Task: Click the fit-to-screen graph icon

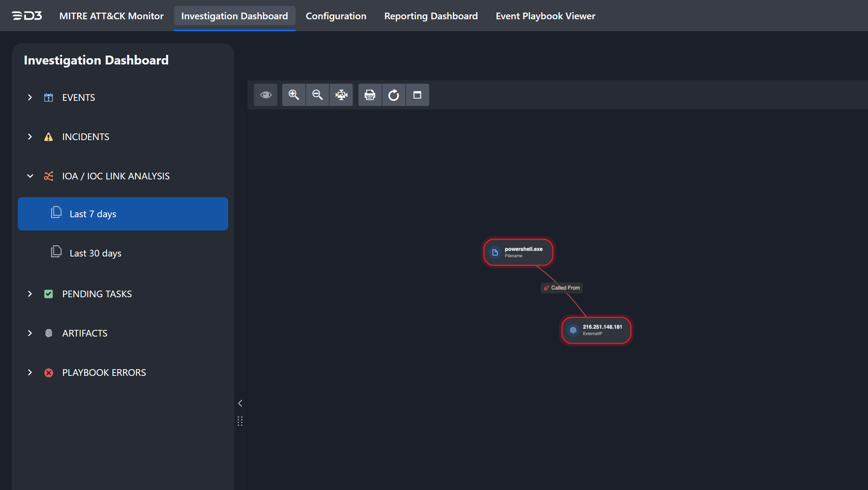Action: [x=341, y=95]
